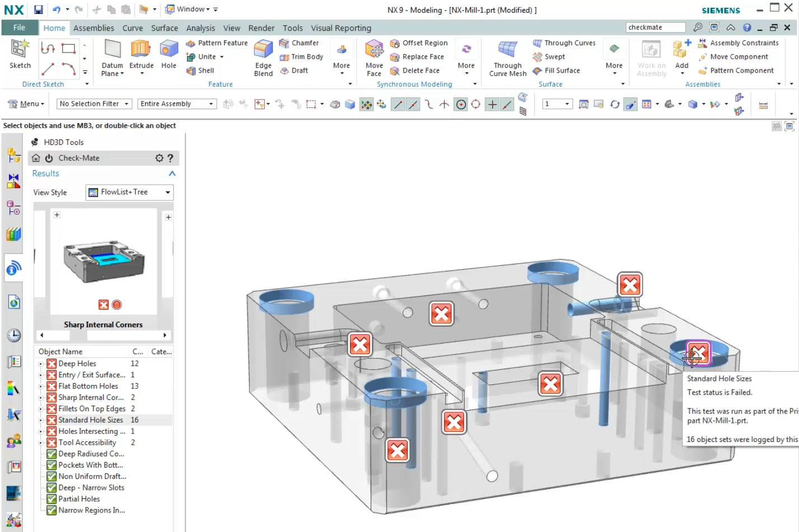The height and width of the screenshot is (532, 799).
Task: Click the Through Curves command
Action: 564,43
